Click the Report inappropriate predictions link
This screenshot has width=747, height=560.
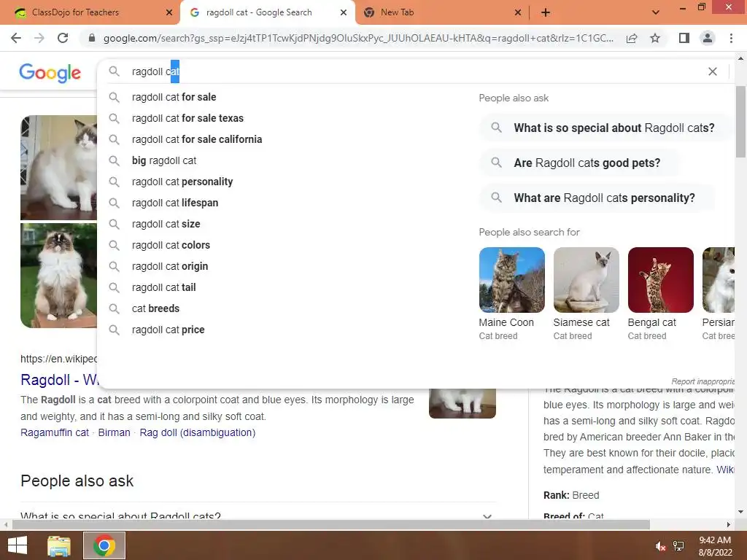tap(703, 381)
